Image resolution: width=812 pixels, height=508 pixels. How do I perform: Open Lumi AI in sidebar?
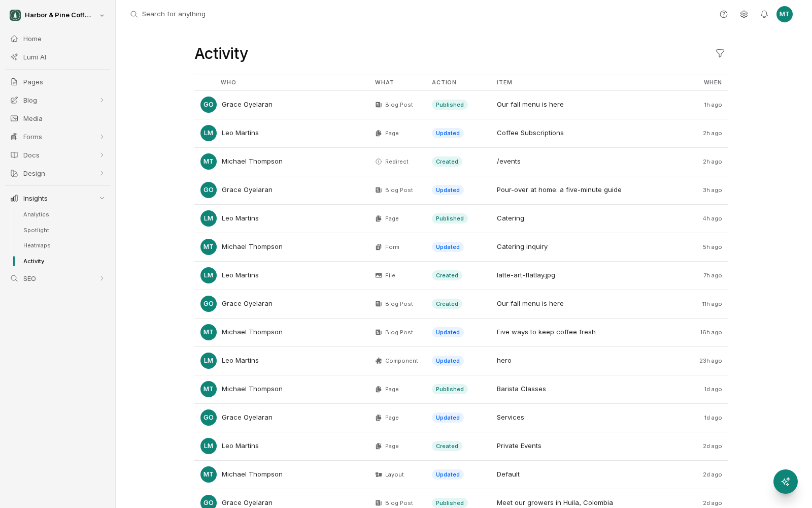click(58, 57)
